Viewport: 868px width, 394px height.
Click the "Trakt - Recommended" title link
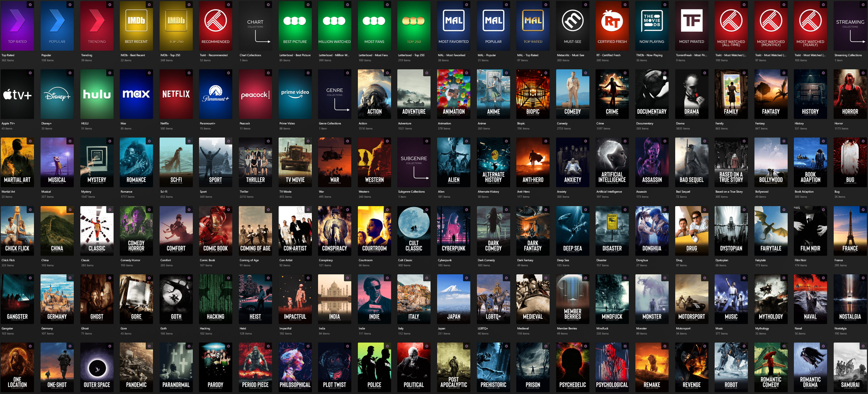coord(214,55)
